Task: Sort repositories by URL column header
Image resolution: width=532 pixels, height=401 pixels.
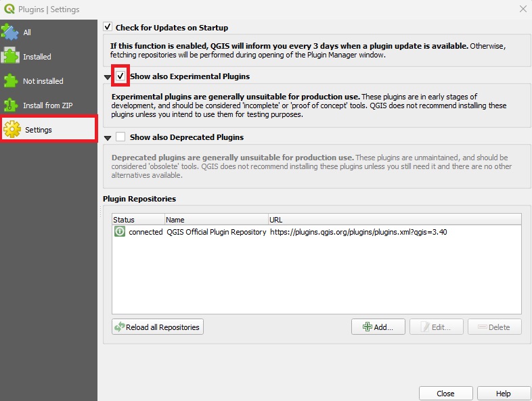Action: (x=395, y=220)
